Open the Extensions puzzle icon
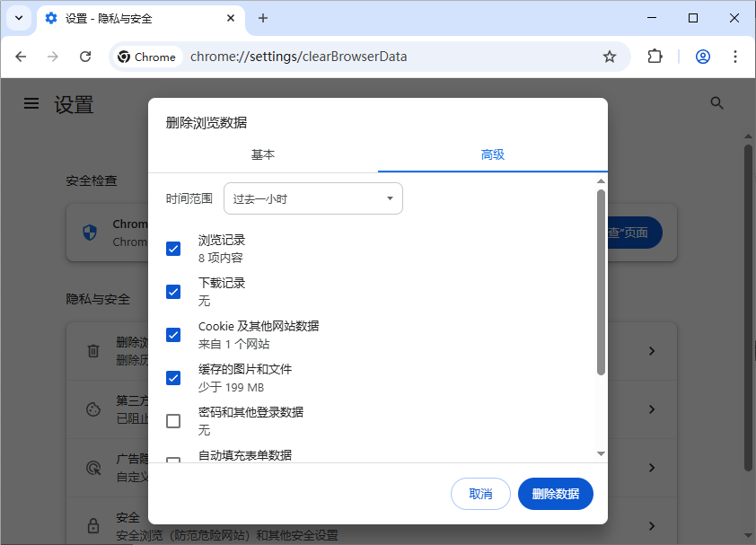The height and width of the screenshot is (545, 756). pos(655,56)
